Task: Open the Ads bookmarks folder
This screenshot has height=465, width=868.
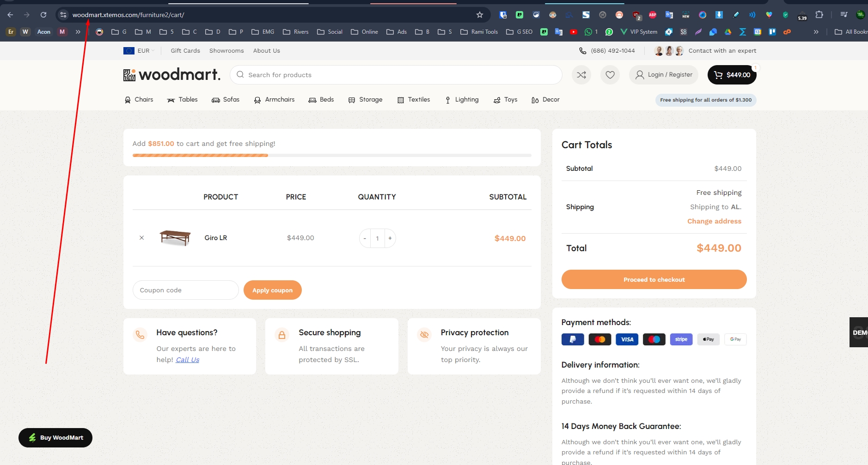Action: [397, 32]
